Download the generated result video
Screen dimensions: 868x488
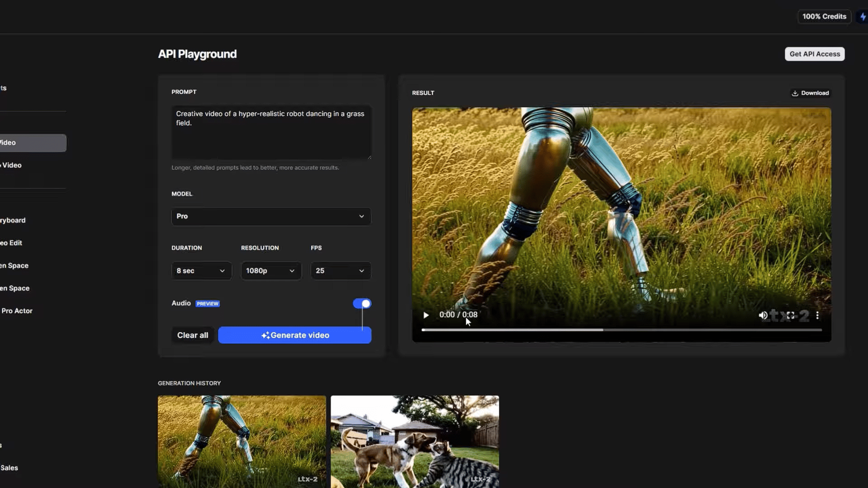click(810, 93)
